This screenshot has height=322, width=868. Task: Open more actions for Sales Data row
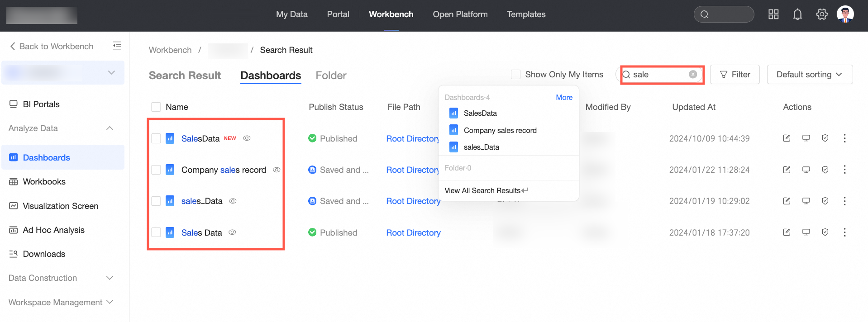pyautogui.click(x=844, y=232)
